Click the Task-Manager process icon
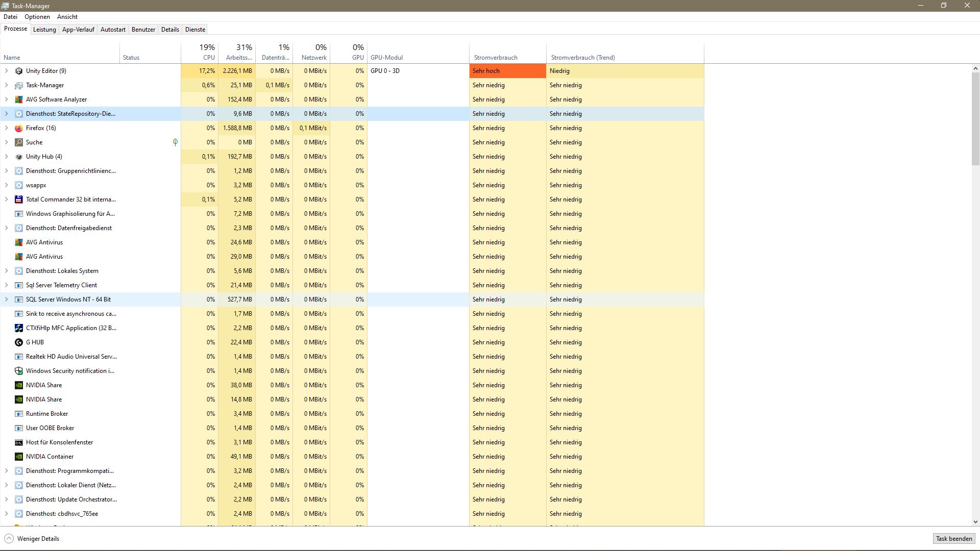 (x=19, y=85)
